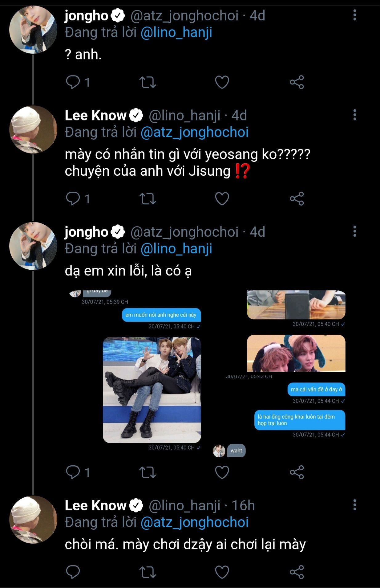Open @atz_jonghochoi mention in Lee Know's 16h reply
380x588 pixels.
tap(194, 522)
